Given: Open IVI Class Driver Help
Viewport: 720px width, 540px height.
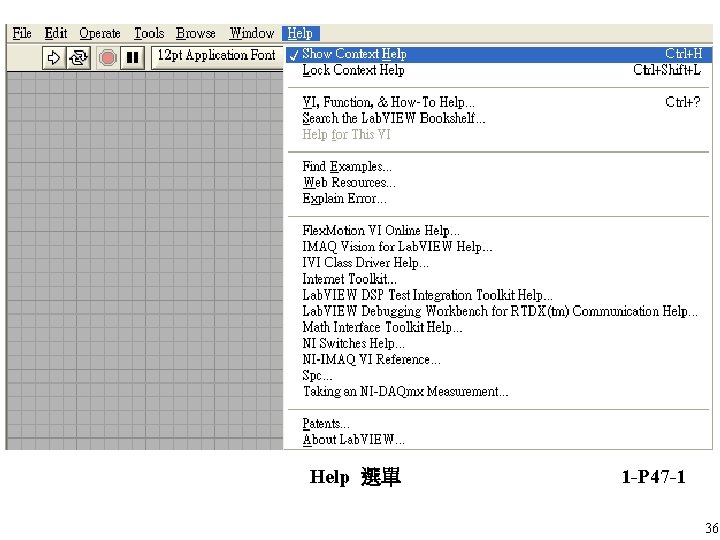Looking at the screenshot, I should click(499, 263).
